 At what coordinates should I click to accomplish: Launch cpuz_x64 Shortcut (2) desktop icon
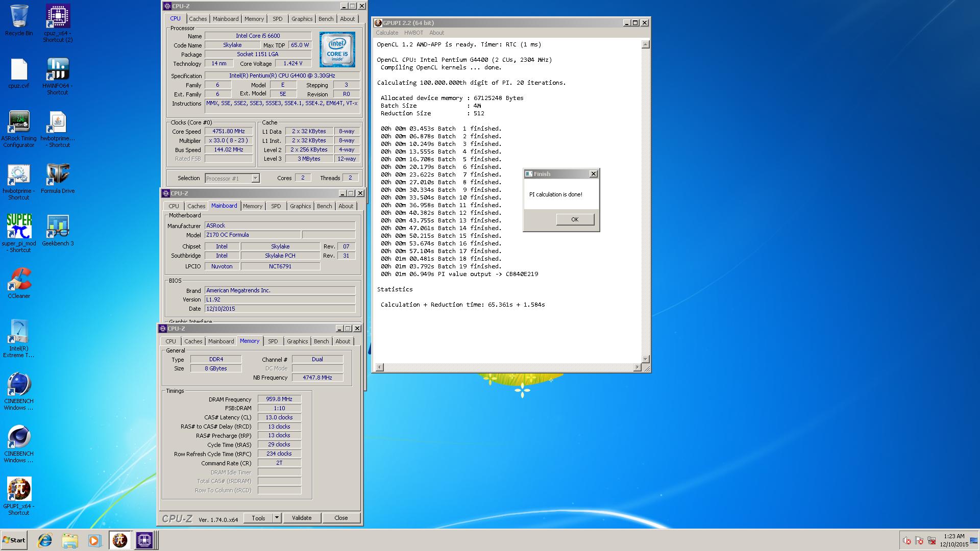point(58,23)
